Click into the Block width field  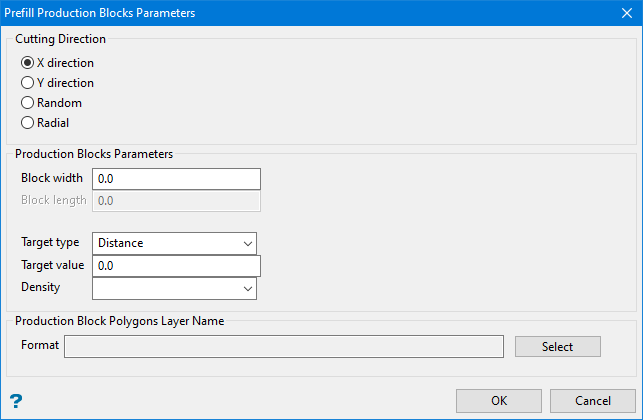176,179
